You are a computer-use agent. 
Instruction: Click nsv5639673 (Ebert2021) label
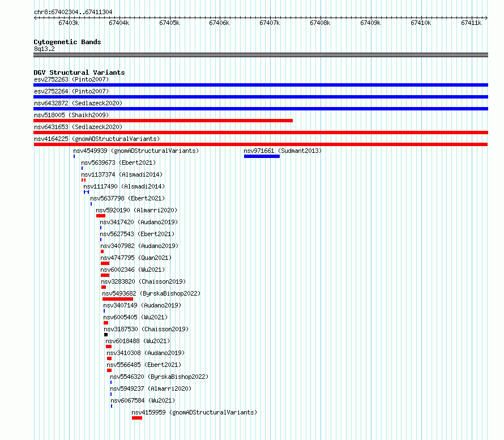[118, 163]
